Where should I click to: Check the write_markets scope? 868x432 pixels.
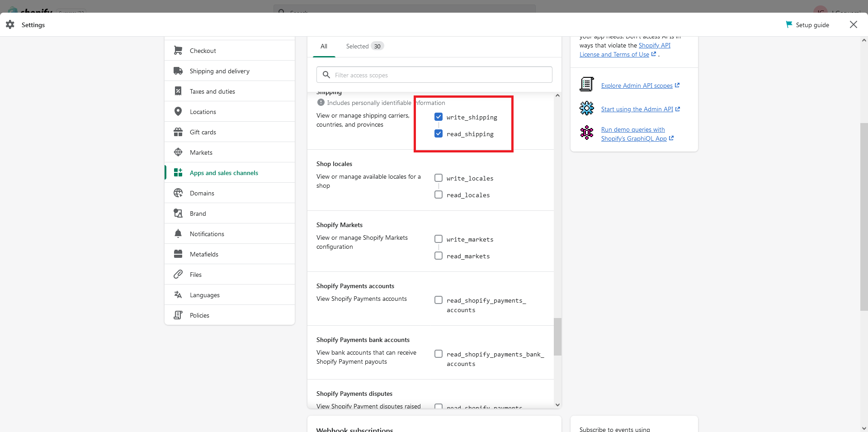[439, 239]
